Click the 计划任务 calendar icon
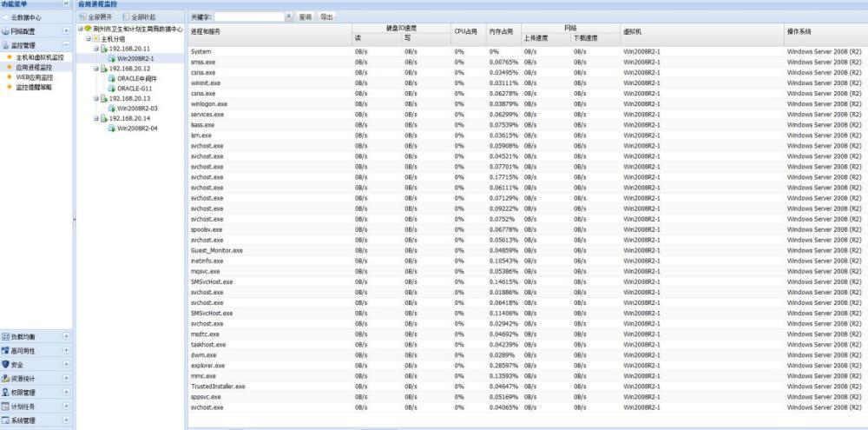Screen dimensions: 868x430 coord(5,406)
